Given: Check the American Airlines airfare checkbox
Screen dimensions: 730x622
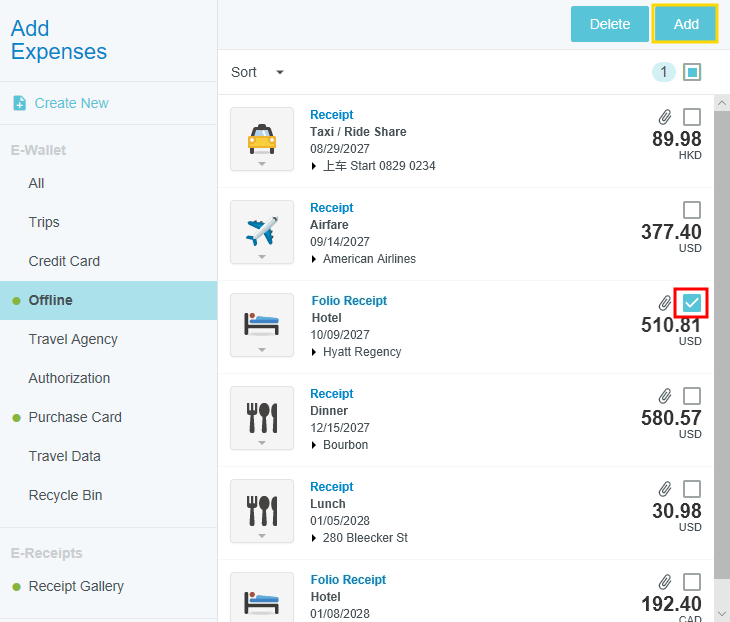Looking at the screenshot, I should pyautogui.click(x=691, y=210).
